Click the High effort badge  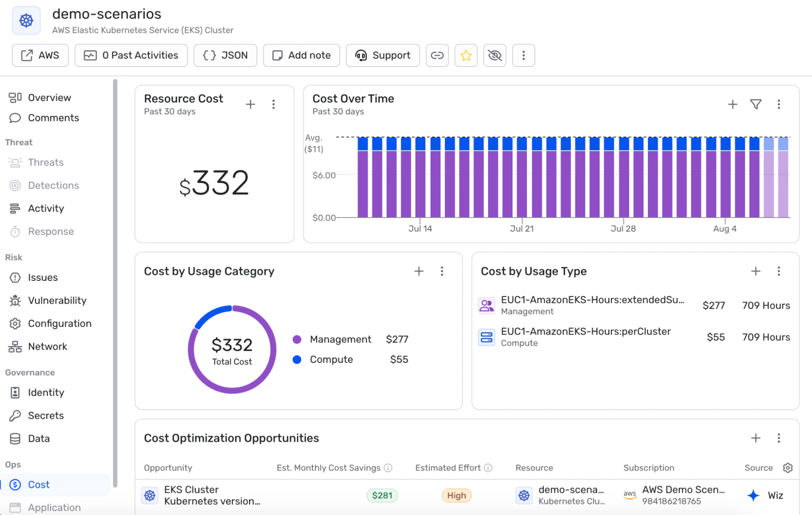tap(456, 495)
